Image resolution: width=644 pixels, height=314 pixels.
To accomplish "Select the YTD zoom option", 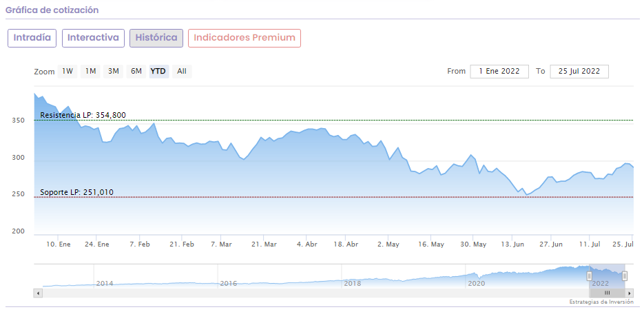I will click(158, 71).
